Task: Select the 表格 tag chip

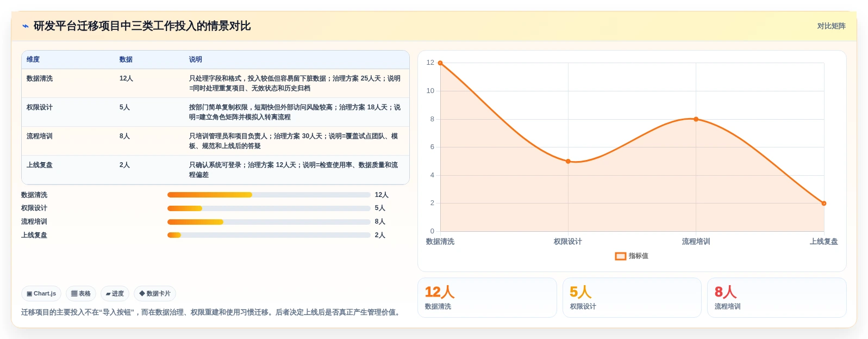Action: pyautogui.click(x=81, y=293)
